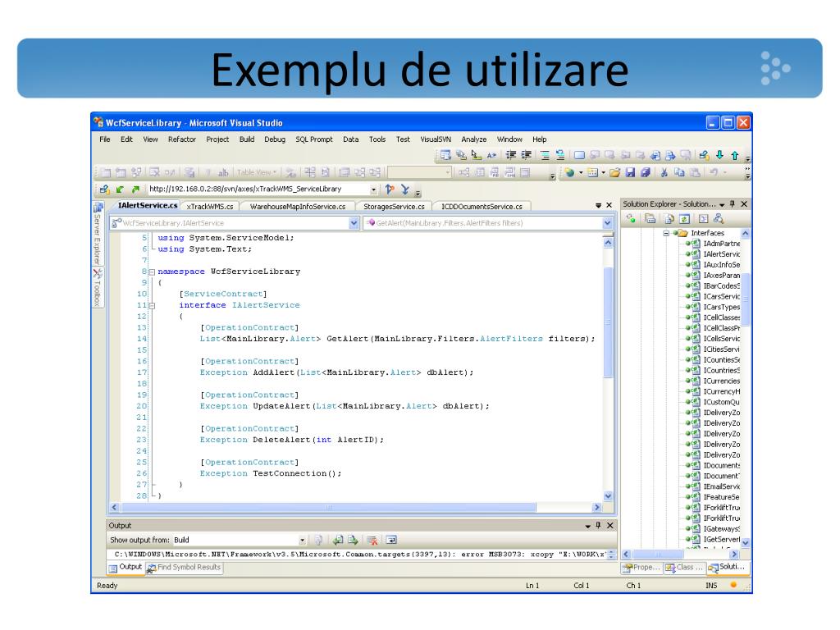Click the Copy icon in toolbar

point(679,172)
